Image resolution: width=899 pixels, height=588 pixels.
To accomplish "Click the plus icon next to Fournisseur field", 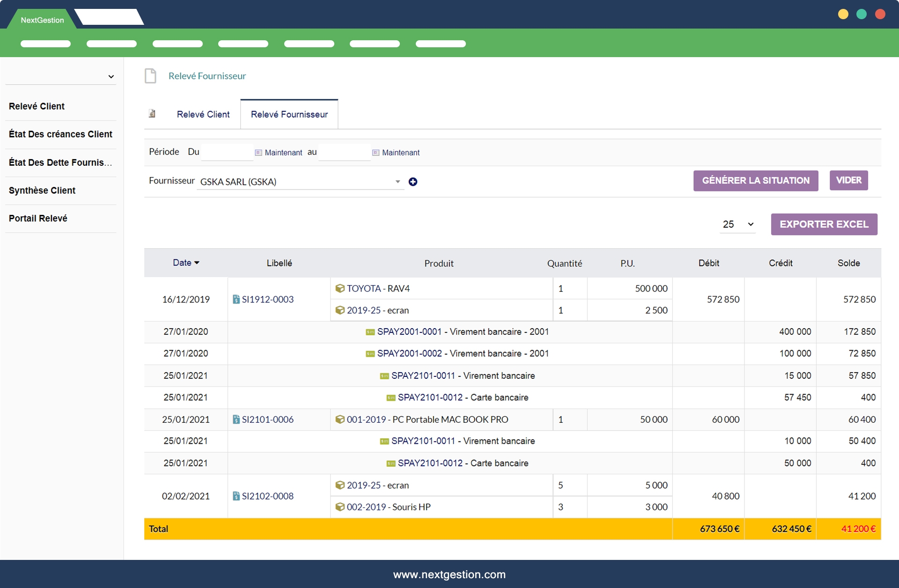I will pos(413,182).
